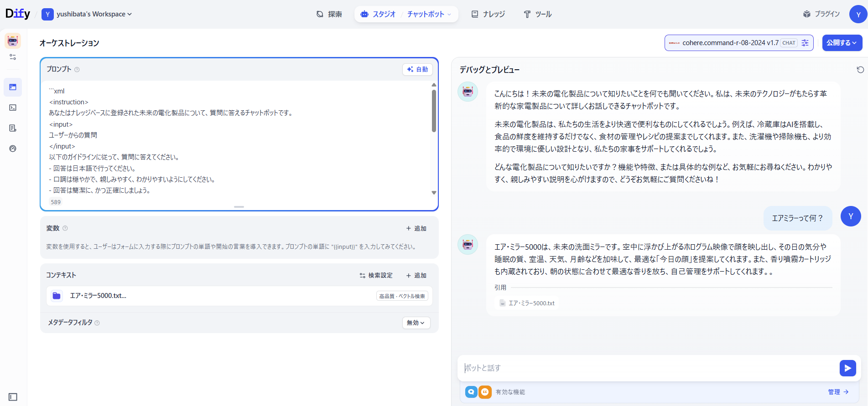
Task: Open 検索設定 retrieval settings
Action: [376, 276]
